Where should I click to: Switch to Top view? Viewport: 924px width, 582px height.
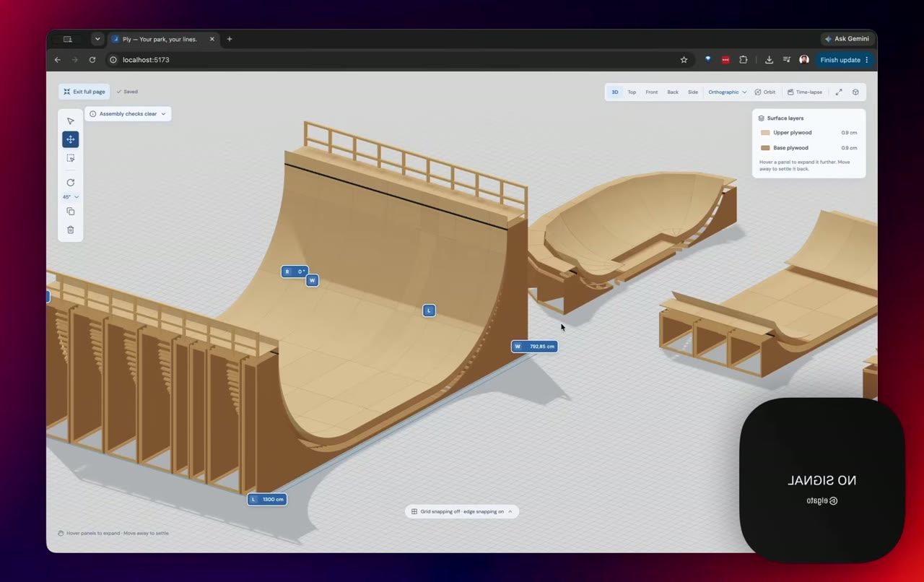click(x=632, y=92)
